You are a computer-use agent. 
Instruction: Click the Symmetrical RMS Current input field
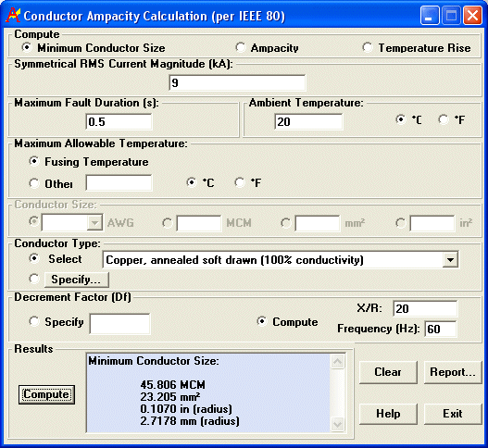click(237, 82)
